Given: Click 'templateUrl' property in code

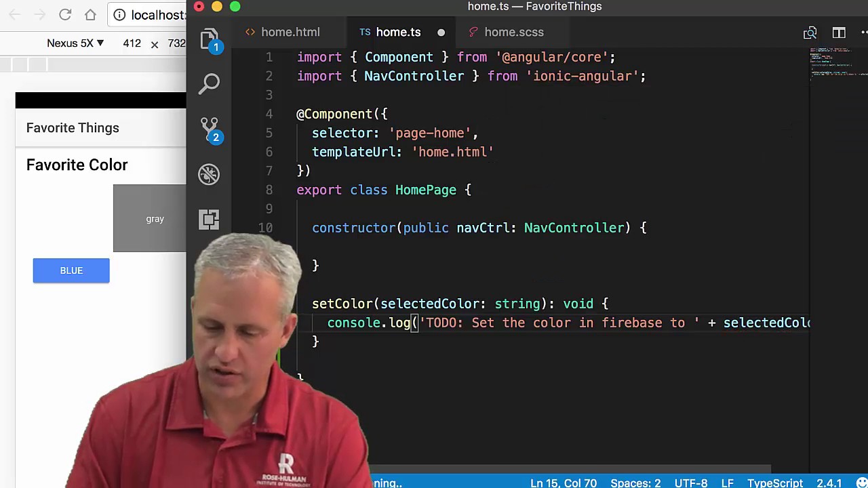Looking at the screenshot, I should point(353,152).
